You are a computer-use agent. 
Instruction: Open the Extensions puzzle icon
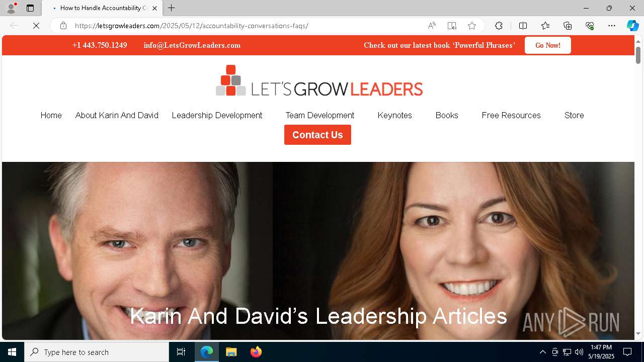coord(499,26)
